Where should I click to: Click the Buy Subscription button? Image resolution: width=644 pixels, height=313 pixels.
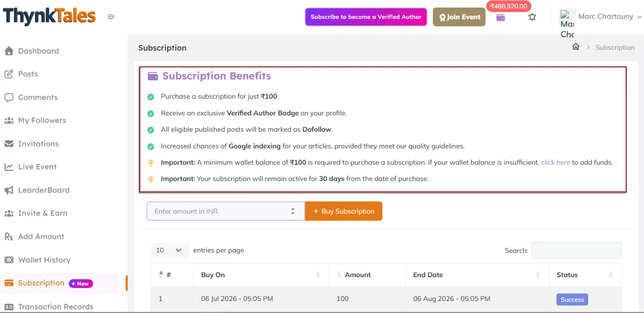tap(344, 211)
